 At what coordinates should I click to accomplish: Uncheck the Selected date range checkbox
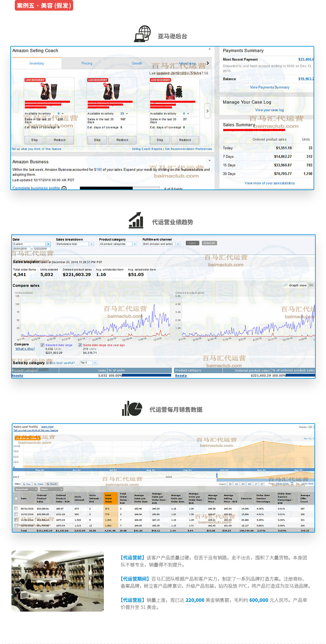click(42, 345)
